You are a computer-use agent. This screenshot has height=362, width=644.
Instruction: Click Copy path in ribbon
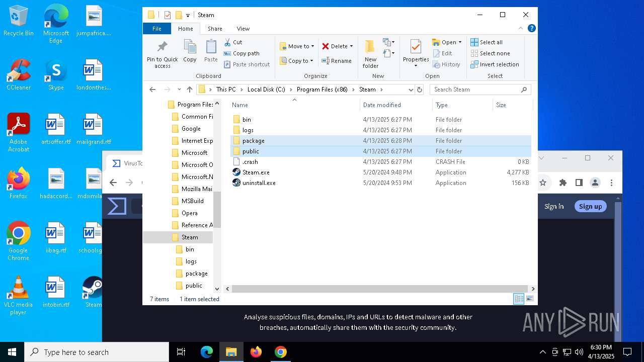pyautogui.click(x=242, y=53)
